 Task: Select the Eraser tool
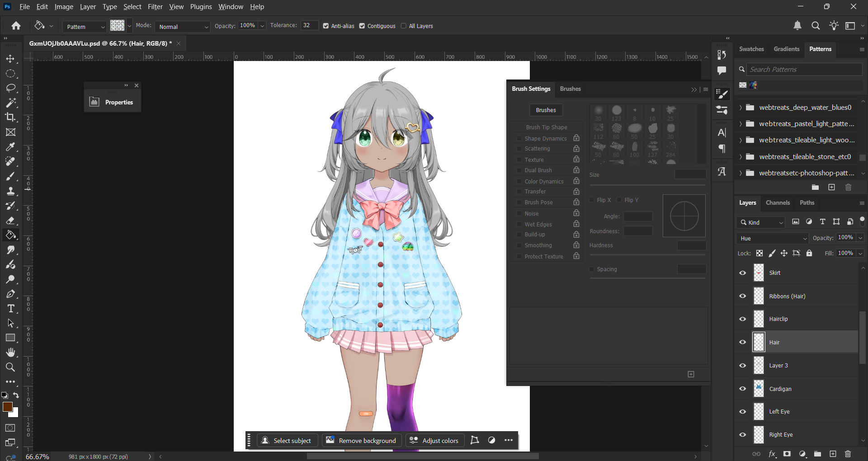tap(10, 221)
